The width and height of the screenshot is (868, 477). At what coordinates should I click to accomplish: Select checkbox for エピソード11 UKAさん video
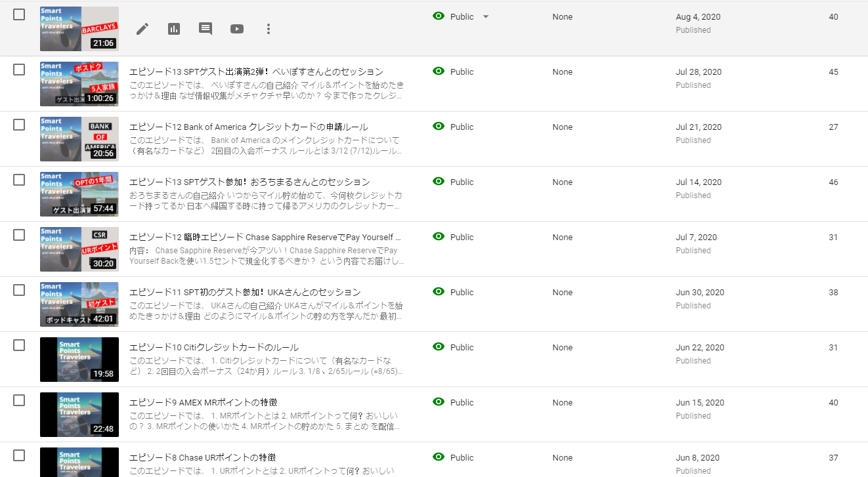pyautogui.click(x=19, y=290)
